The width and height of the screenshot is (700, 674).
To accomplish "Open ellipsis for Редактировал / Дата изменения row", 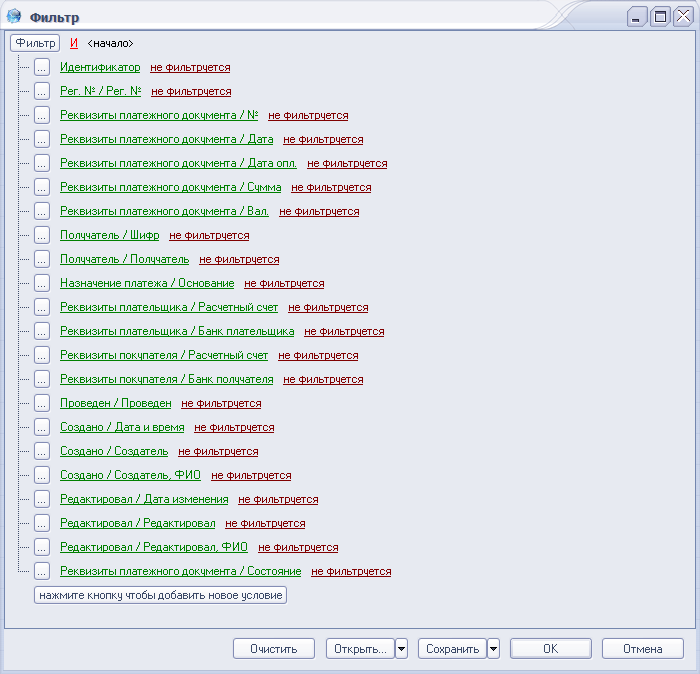I will [x=42, y=499].
